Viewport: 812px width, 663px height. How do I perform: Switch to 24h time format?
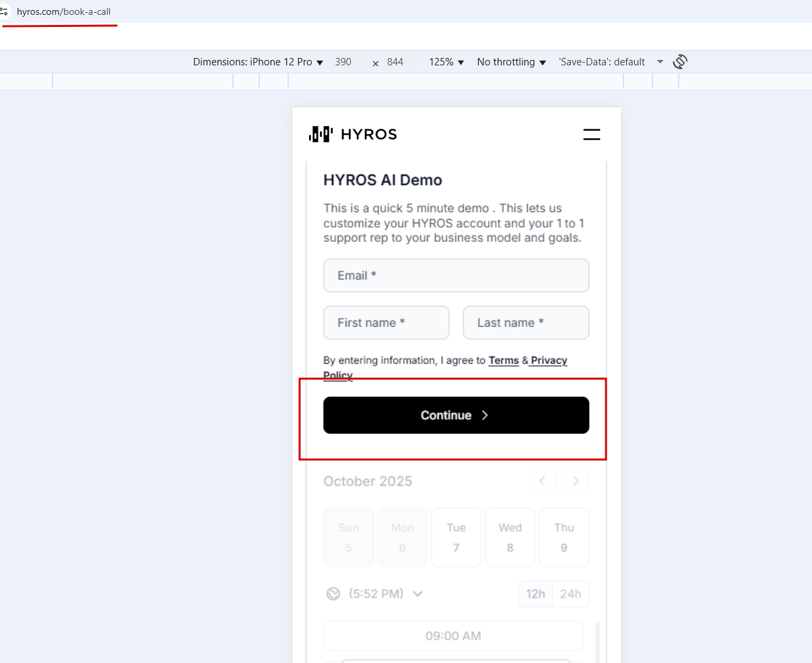[571, 594]
